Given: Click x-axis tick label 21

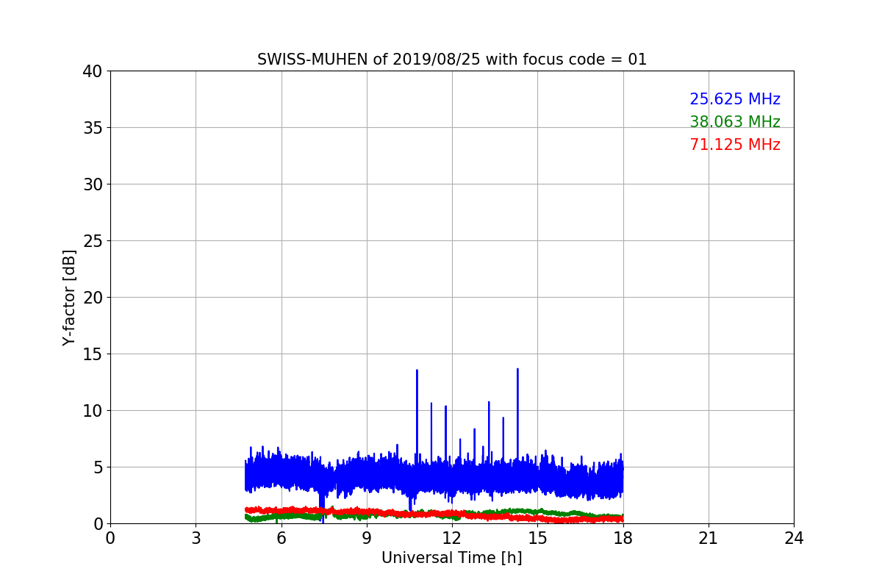Looking at the screenshot, I should click(x=708, y=538).
